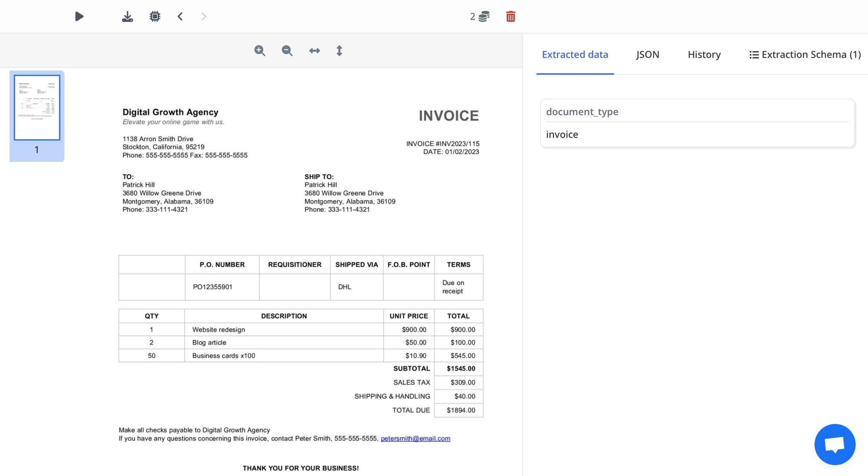
Task: Zoom out of the document
Action: click(x=287, y=50)
